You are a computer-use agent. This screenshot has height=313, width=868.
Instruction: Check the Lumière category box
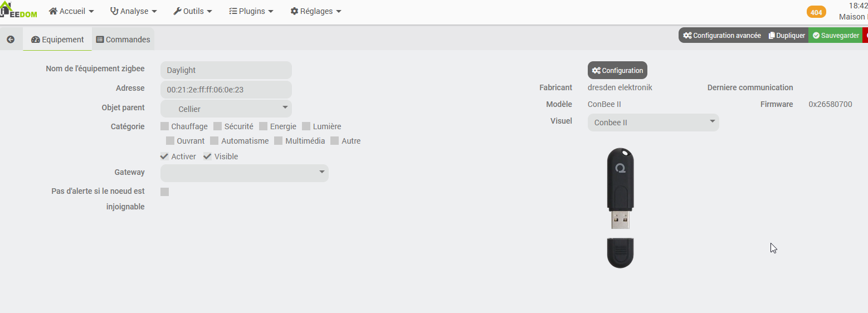306,126
